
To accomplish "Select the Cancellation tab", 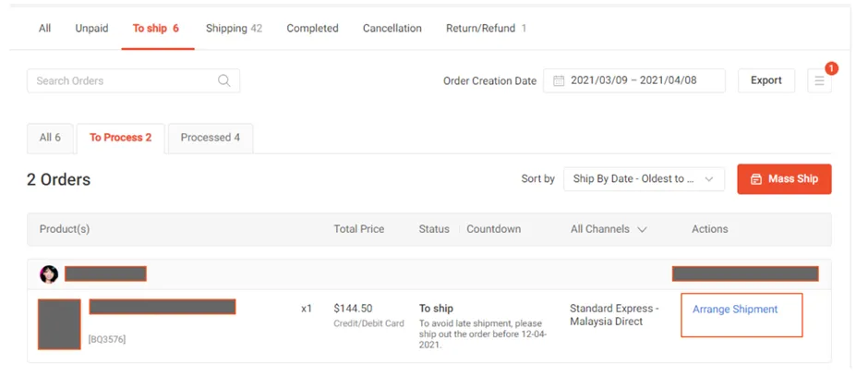I will pos(392,29).
